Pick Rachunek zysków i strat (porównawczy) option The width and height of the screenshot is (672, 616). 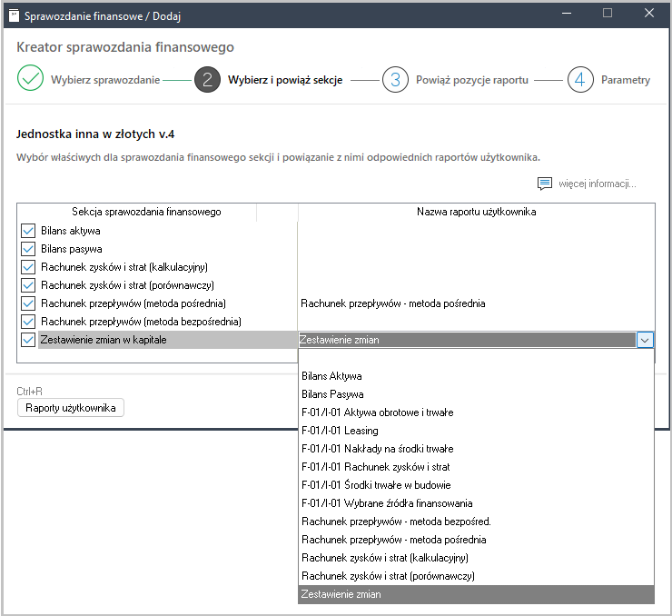[388, 576]
